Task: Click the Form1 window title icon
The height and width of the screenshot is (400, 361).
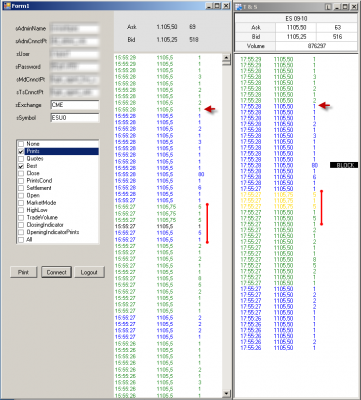Action: (7, 6)
